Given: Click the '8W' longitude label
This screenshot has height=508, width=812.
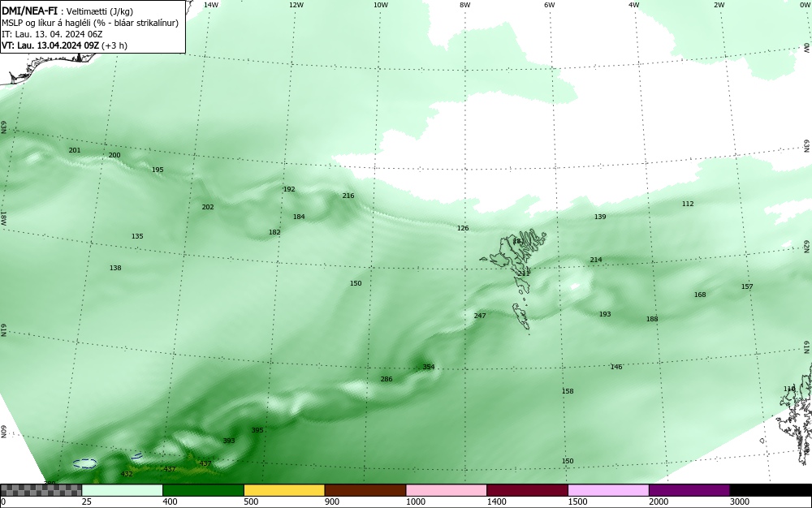Looking at the screenshot, I should tap(465, 5).
